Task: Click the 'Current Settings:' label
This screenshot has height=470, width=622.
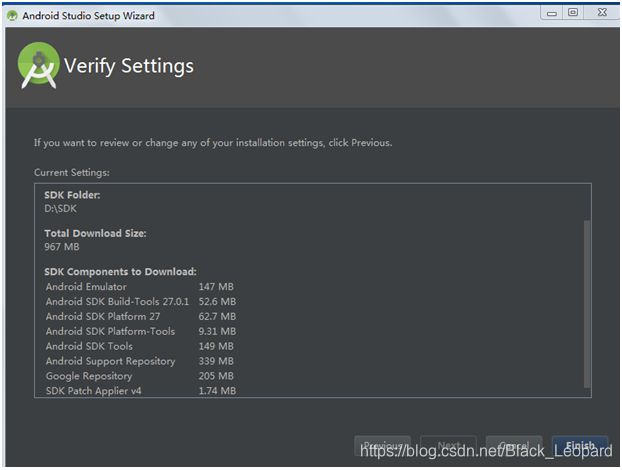Action: click(x=72, y=173)
